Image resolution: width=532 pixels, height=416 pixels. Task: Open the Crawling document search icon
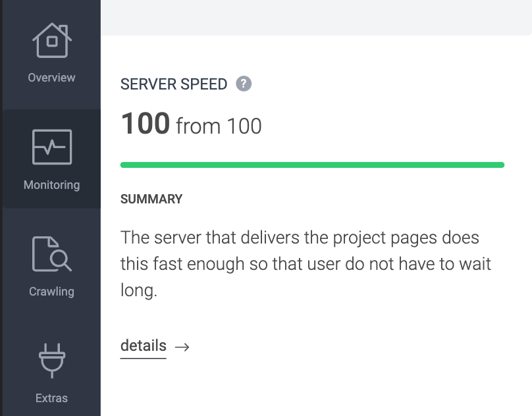52,254
